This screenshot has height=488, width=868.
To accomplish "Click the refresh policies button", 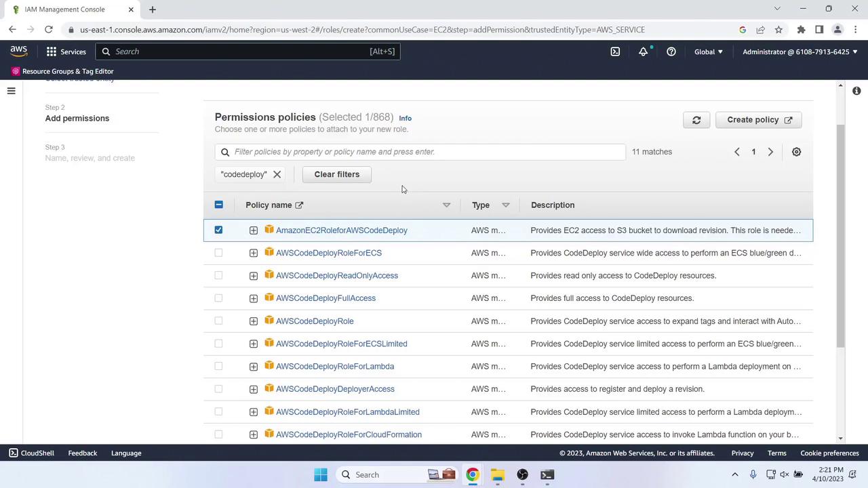I will pos(696,120).
